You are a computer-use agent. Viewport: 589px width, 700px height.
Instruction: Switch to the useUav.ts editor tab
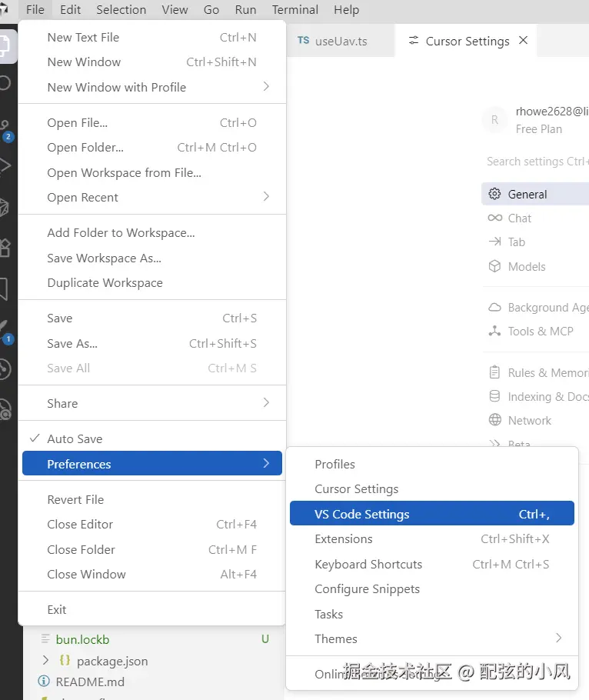click(x=341, y=41)
